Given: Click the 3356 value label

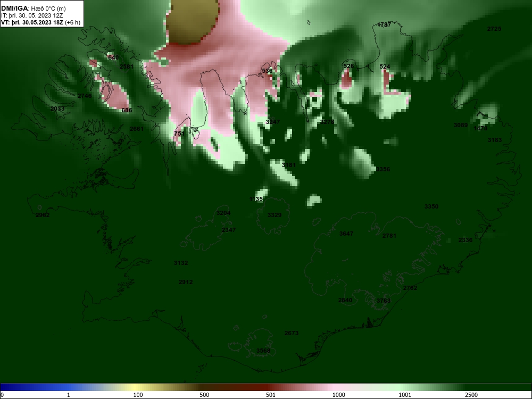Looking at the screenshot, I should pos(383,169).
